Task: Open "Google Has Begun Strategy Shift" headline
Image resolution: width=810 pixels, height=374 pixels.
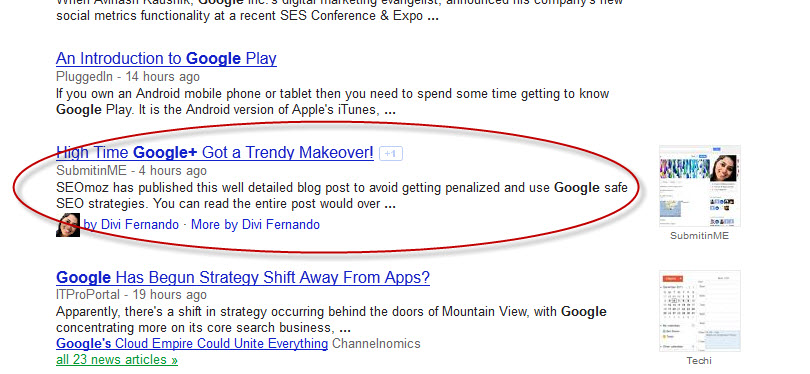Action: click(x=243, y=278)
